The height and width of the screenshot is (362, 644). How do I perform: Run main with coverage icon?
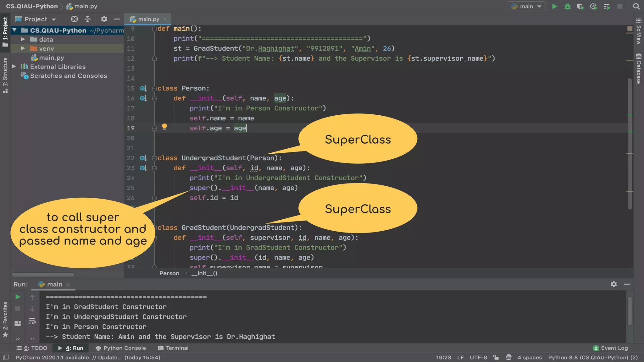coord(580,6)
